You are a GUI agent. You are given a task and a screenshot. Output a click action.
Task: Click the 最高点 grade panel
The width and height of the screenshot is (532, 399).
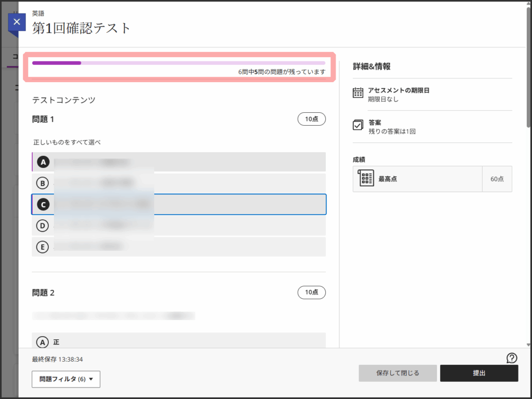click(432, 179)
